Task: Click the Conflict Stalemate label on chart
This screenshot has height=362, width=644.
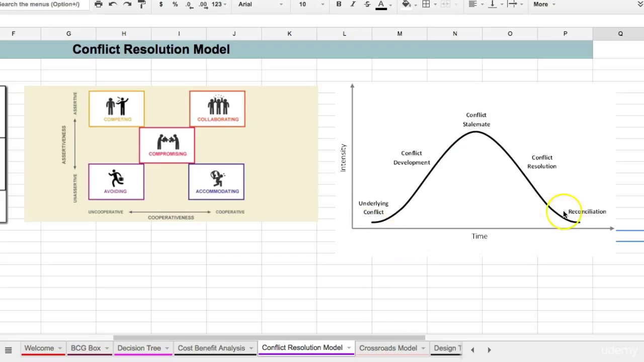Action: click(x=476, y=120)
